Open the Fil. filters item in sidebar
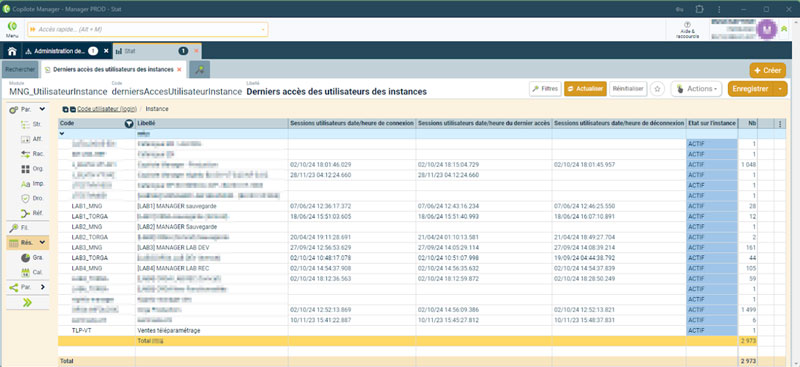The height and width of the screenshot is (367, 800). [20, 228]
